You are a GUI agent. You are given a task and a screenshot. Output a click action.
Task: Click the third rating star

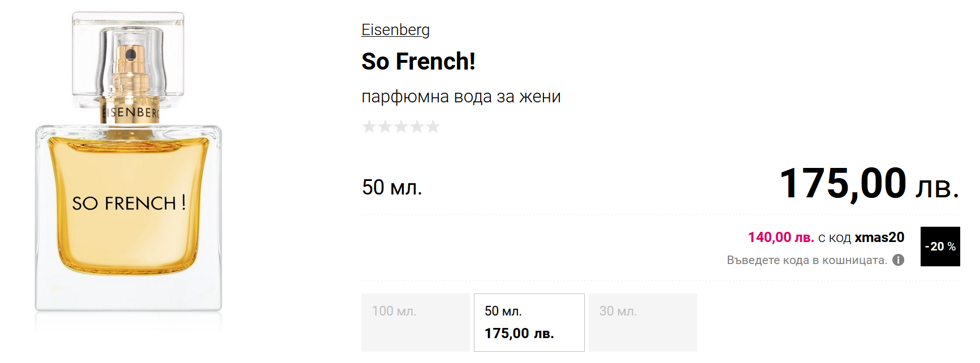tap(401, 127)
